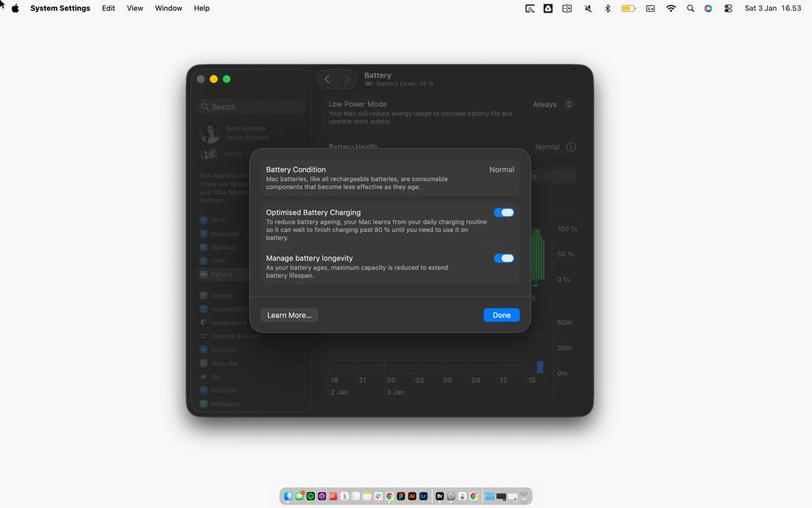The image size is (812, 508).
Task: Turn off Optimised Battery Charging switch
Action: tap(503, 213)
